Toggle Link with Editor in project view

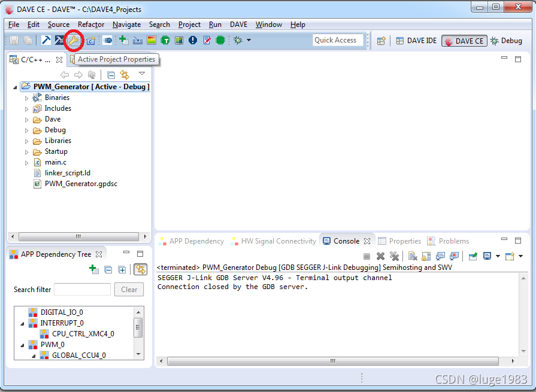pos(125,75)
